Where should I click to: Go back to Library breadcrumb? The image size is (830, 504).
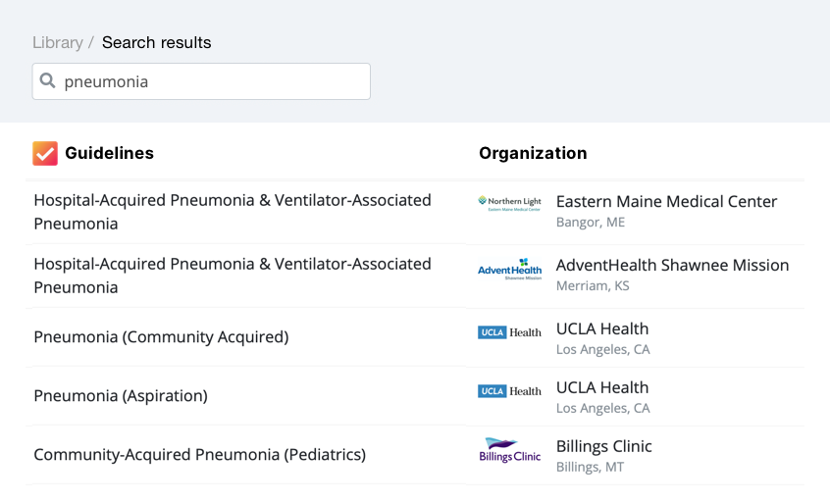pos(57,42)
